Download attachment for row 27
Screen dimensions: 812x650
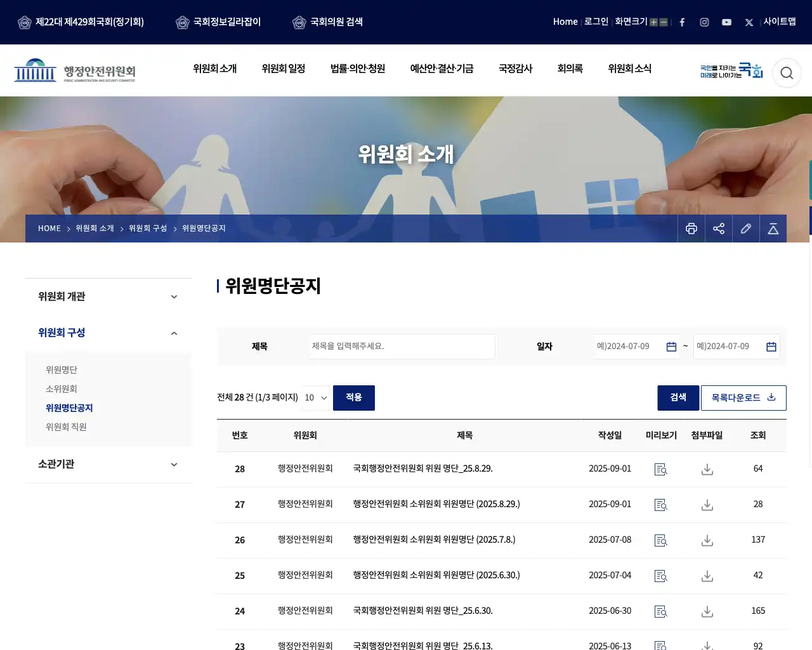point(707,505)
